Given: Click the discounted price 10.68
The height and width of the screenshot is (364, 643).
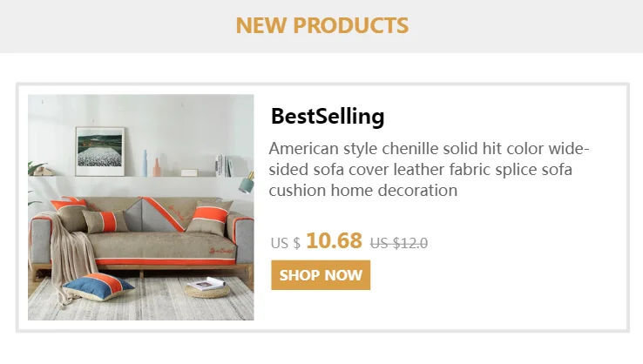Looking at the screenshot, I should pyautogui.click(x=334, y=240).
